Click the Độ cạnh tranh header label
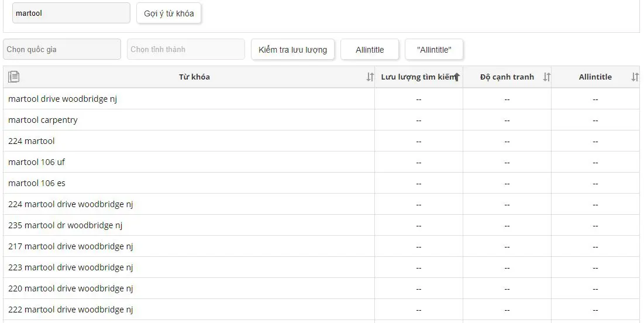 click(x=507, y=77)
